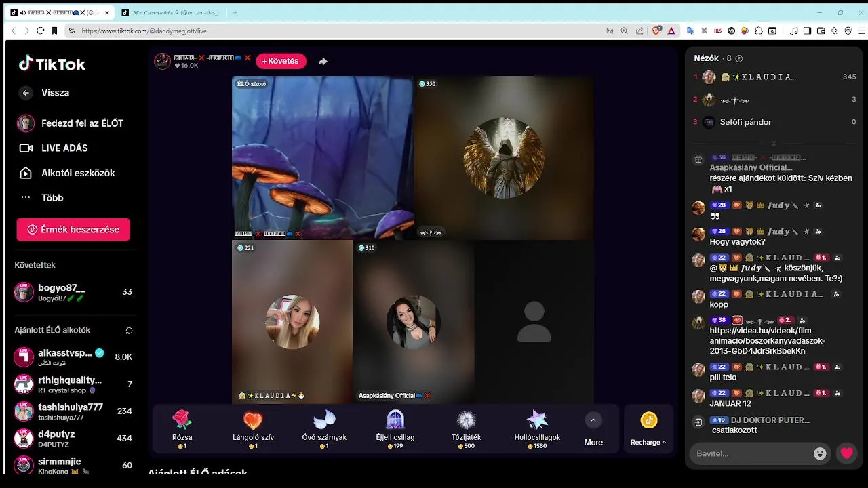Screen dimensions: 868x488
Task: Open live creator tashishuiya777
Action: click(73, 411)
